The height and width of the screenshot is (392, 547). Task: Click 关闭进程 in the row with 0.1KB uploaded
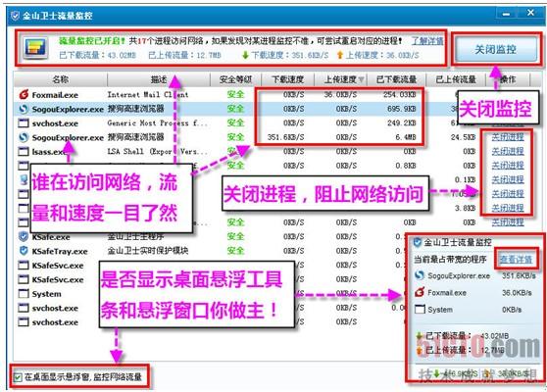point(508,180)
